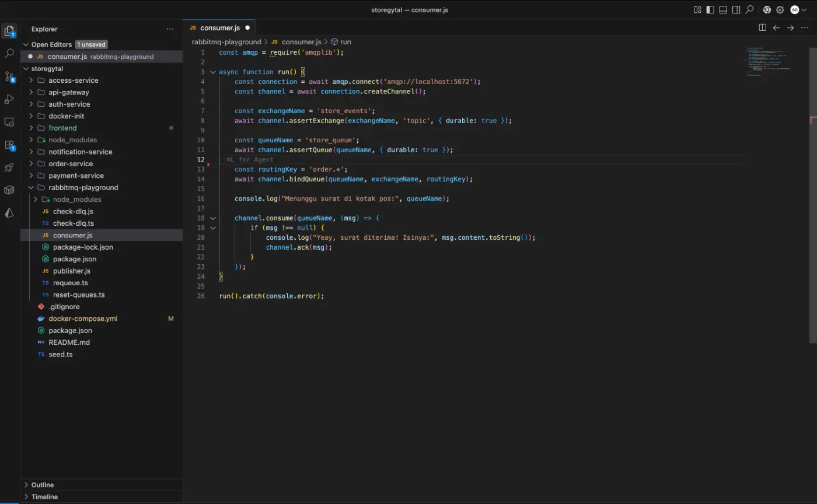Collapse the Open Editors section
The width and height of the screenshot is (817, 504).
(26, 44)
